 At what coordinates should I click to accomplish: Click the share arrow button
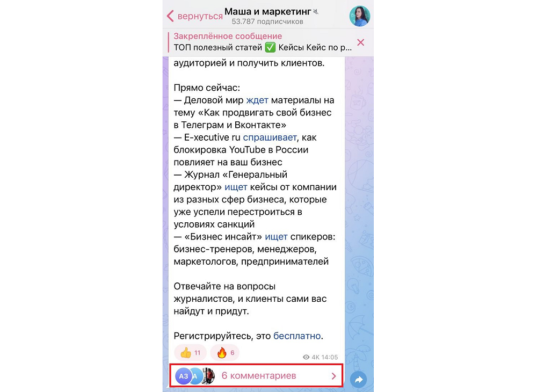(359, 379)
